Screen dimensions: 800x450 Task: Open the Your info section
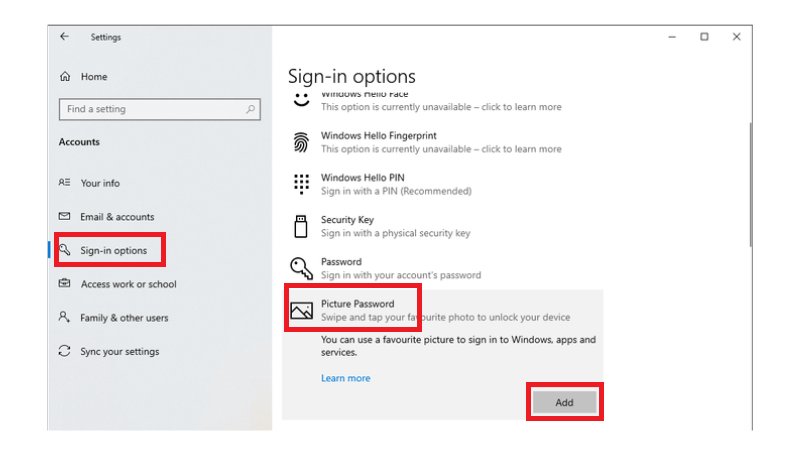coord(99,183)
